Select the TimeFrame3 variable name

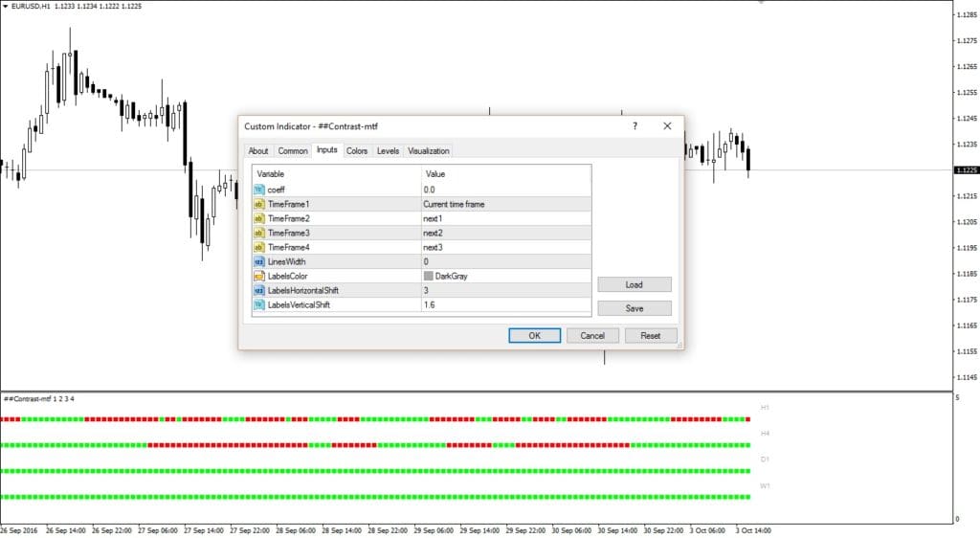pyautogui.click(x=288, y=233)
